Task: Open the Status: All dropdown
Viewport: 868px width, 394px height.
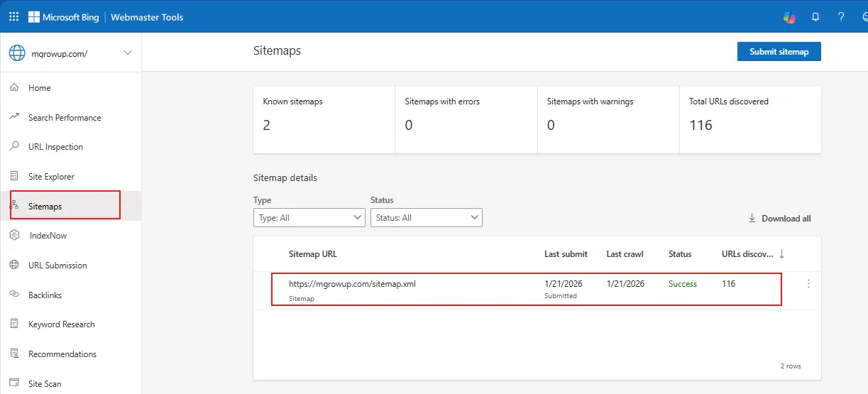Action: (x=426, y=218)
